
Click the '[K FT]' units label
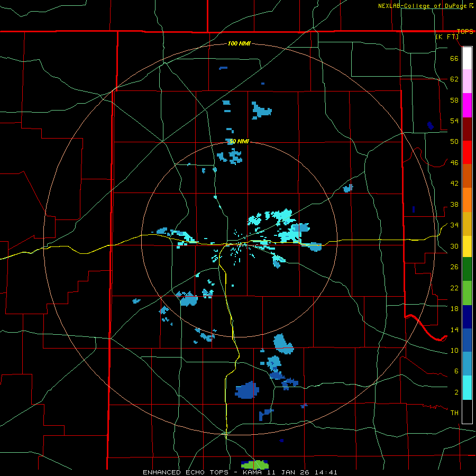point(447,37)
